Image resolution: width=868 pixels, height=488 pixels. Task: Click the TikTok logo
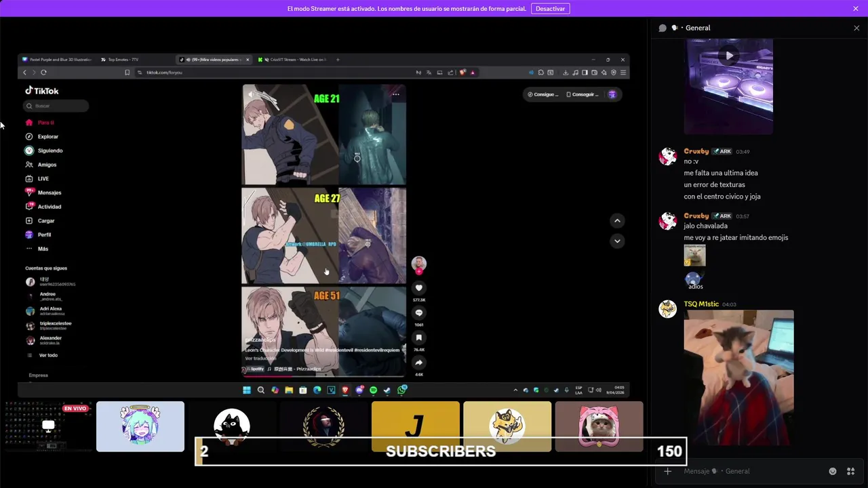pyautogui.click(x=42, y=91)
